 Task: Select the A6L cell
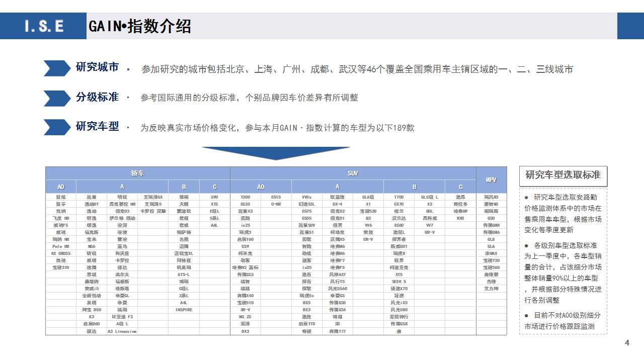pos(215,225)
